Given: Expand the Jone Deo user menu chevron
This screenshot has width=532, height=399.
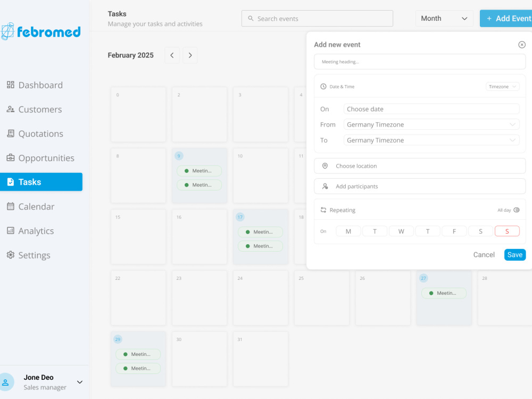Looking at the screenshot, I should click(x=80, y=382).
